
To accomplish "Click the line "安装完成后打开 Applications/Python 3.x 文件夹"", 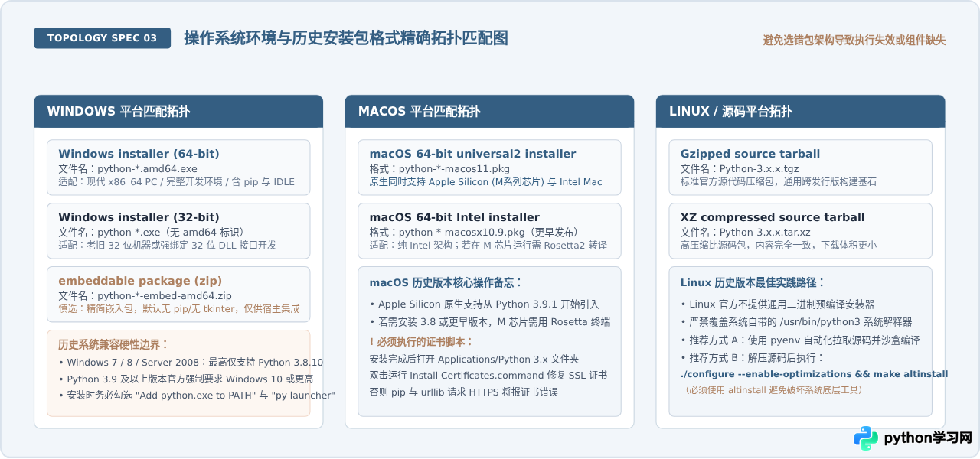I will (474, 359).
